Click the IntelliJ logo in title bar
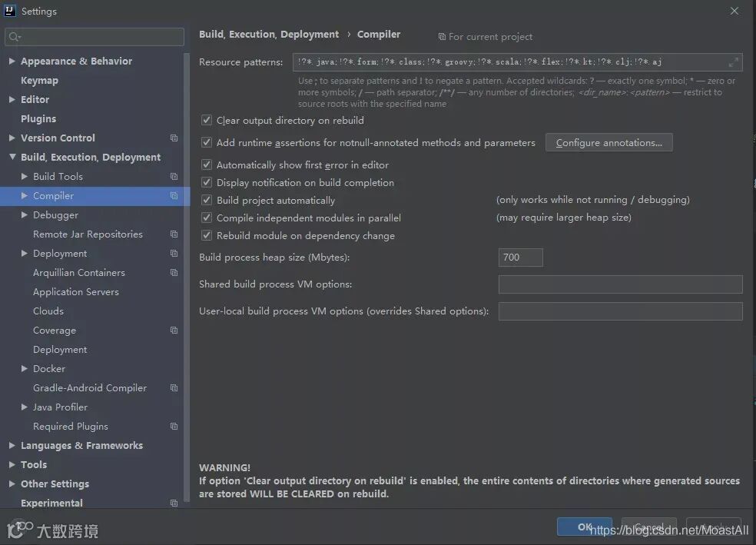Image resolution: width=756 pixels, height=545 pixels. click(9, 11)
